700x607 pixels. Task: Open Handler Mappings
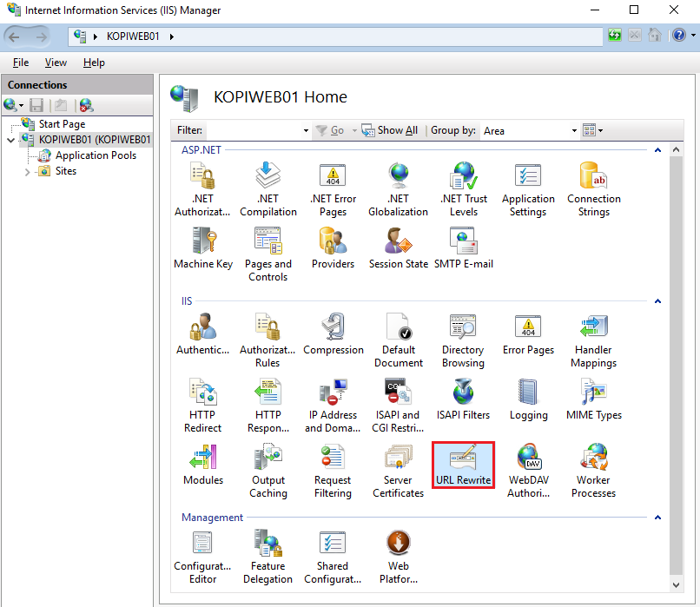[x=593, y=340]
